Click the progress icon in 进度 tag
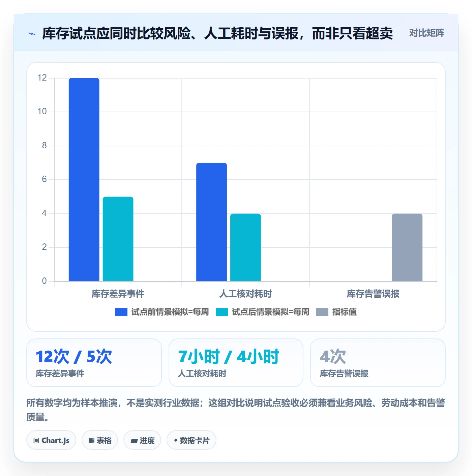472x476 pixels. (x=134, y=441)
